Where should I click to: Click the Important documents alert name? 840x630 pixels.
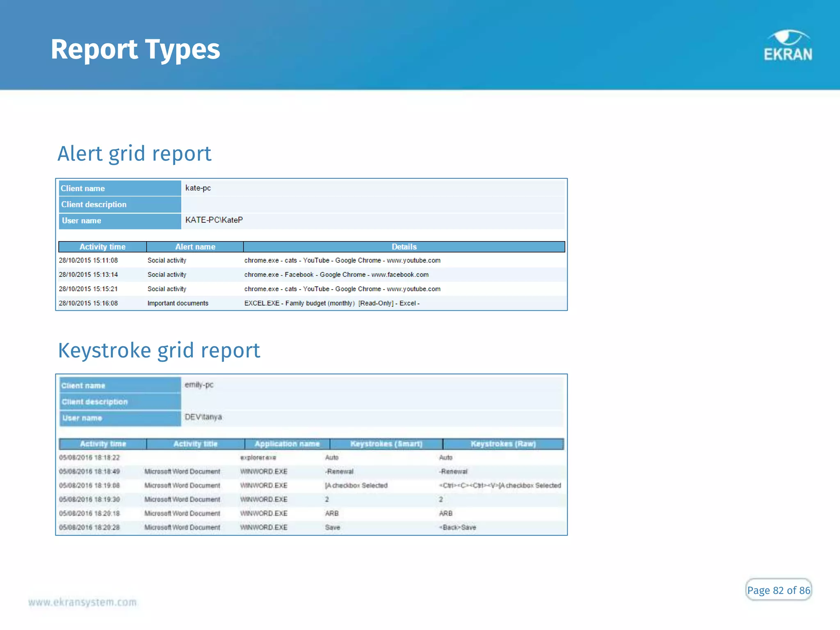178,304
